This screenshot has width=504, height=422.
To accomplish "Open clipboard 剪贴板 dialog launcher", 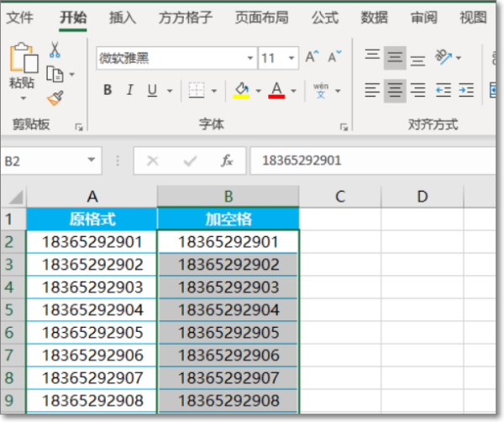I will pyautogui.click(x=79, y=128).
